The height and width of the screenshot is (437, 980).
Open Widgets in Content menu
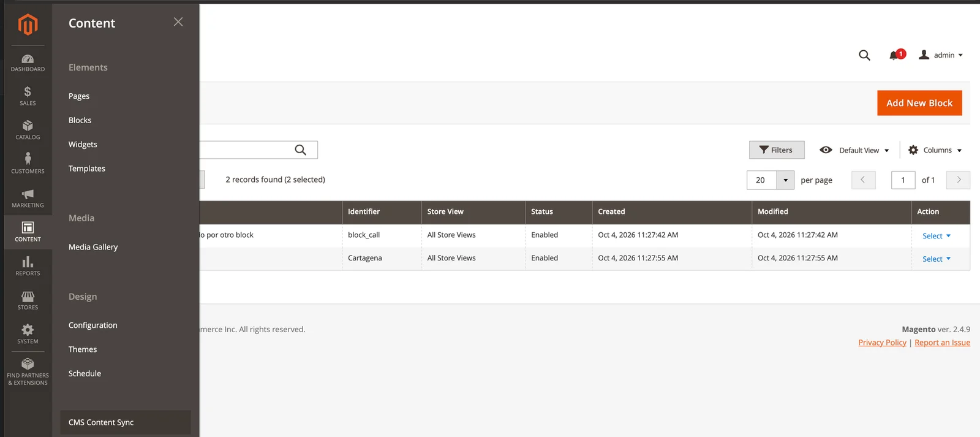click(83, 145)
